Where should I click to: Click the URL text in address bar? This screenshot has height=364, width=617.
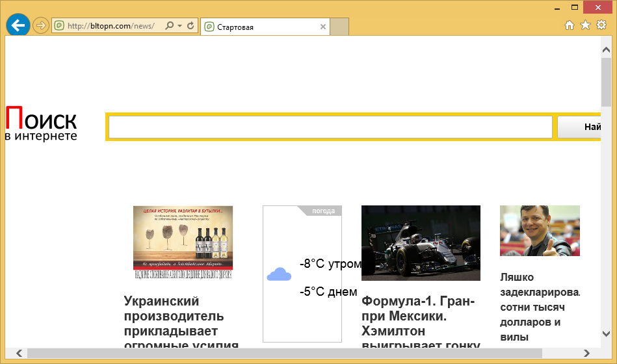(111, 26)
